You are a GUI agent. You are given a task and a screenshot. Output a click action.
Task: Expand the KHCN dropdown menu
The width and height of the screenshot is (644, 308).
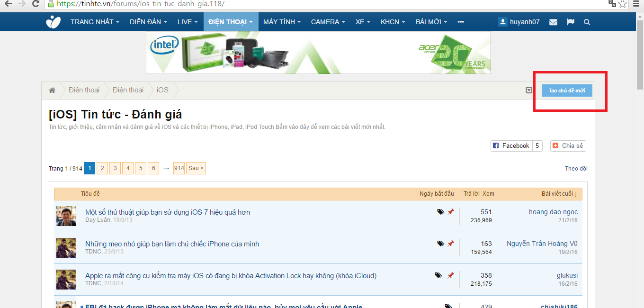(393, 22)
